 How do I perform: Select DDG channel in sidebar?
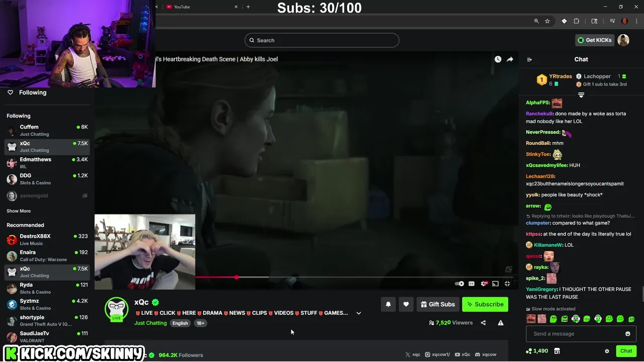tap(47, 179)
